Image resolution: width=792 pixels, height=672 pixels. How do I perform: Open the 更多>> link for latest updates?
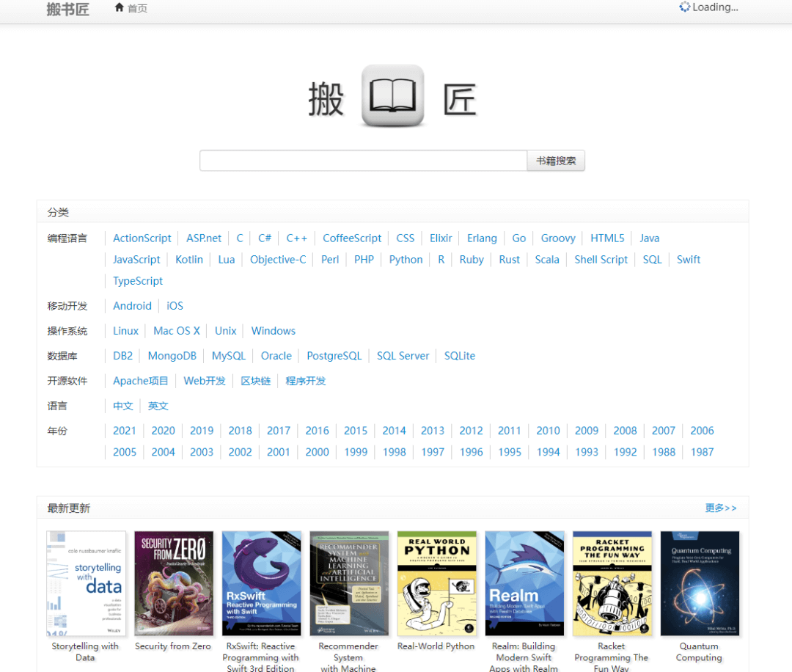click(720, 508)
